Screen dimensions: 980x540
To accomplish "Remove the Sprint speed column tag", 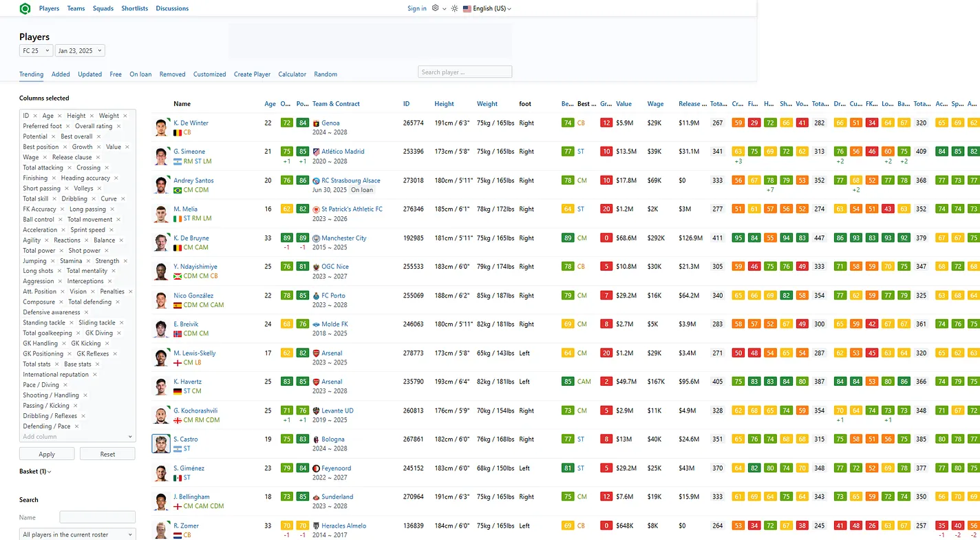I will (x=111, y=230).
